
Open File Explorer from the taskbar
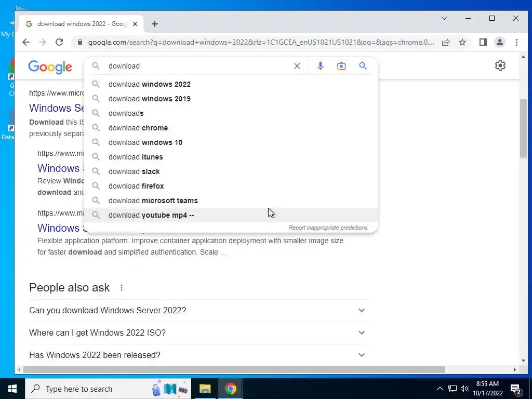[205, 389]
